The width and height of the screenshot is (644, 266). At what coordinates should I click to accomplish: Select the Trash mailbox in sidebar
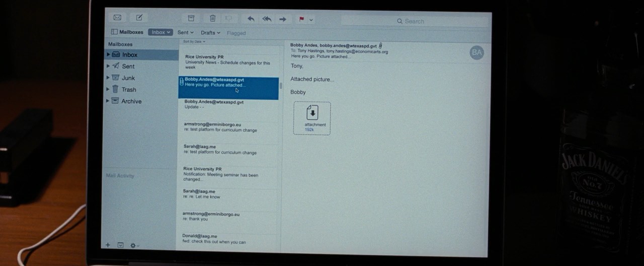pos(128,90)
